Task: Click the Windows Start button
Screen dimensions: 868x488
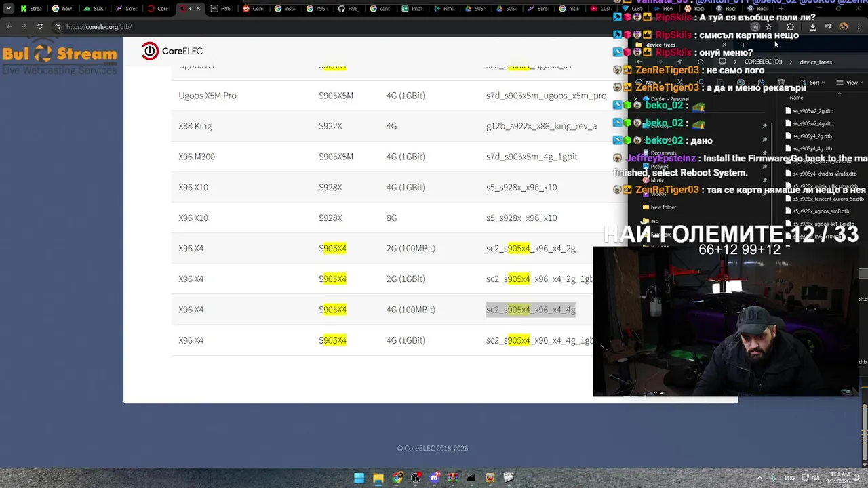Action: (x=359, y=478)
